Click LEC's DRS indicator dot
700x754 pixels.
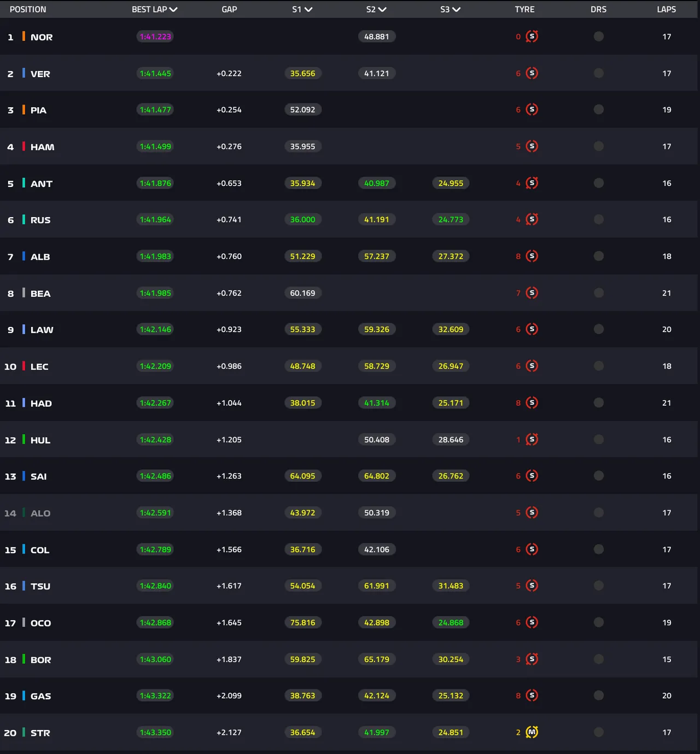click(x=599, y=366)
